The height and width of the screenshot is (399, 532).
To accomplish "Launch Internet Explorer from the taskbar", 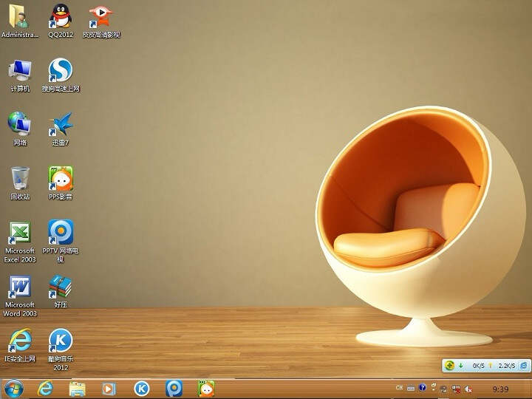I will pyautogui.click(x=45, y=388).
